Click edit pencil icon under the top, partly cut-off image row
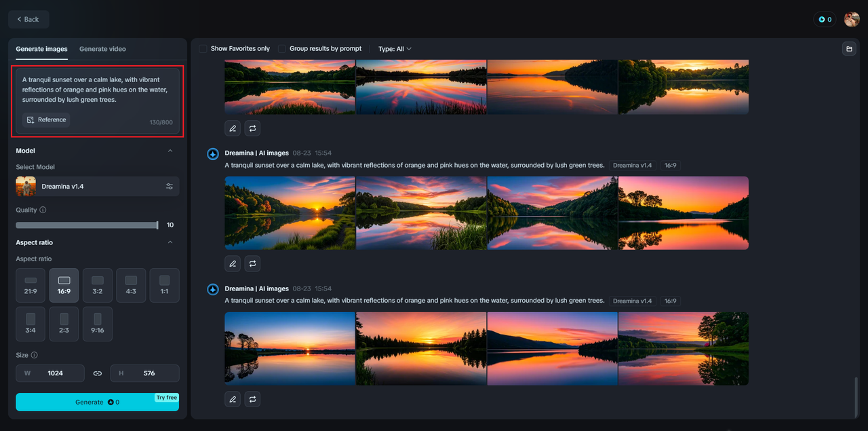The image size is (868, 431). (x=233, y=128)
